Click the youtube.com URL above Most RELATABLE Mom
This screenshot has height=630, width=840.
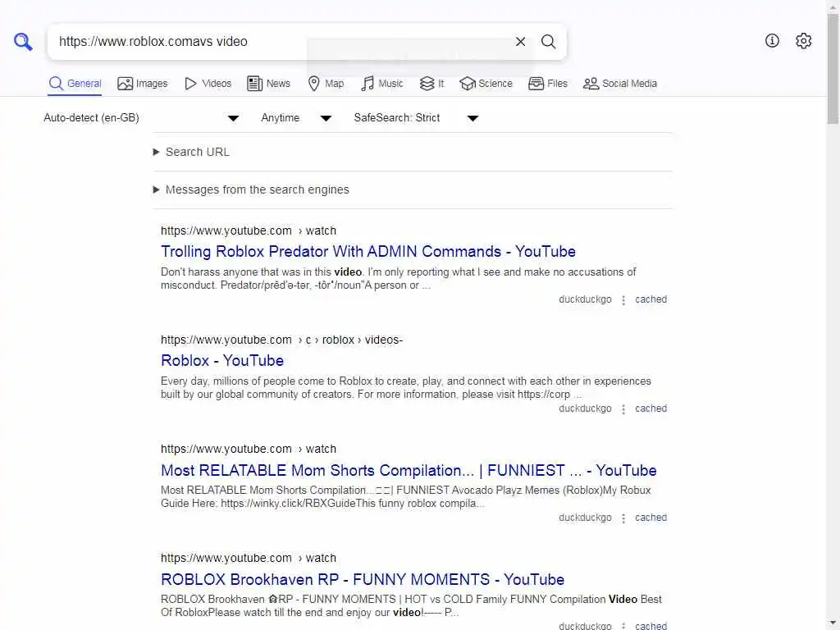249,449
